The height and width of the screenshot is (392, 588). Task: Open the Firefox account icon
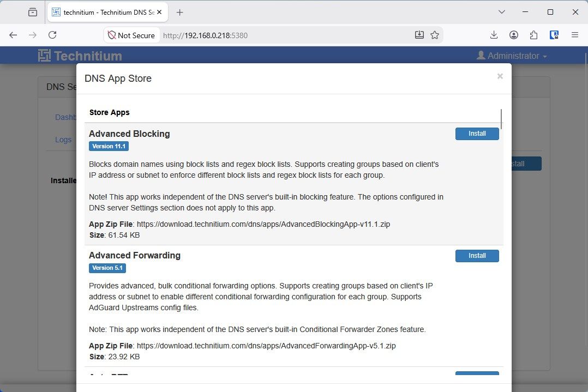pyautogui.click(x=514, y=35)
